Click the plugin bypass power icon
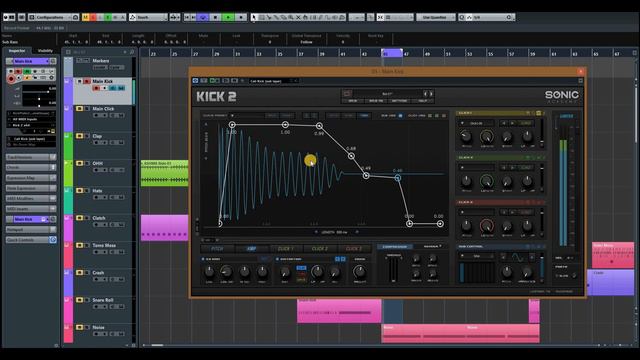The image size is (640, 360). pyautogui.click(x=196, y=81)
